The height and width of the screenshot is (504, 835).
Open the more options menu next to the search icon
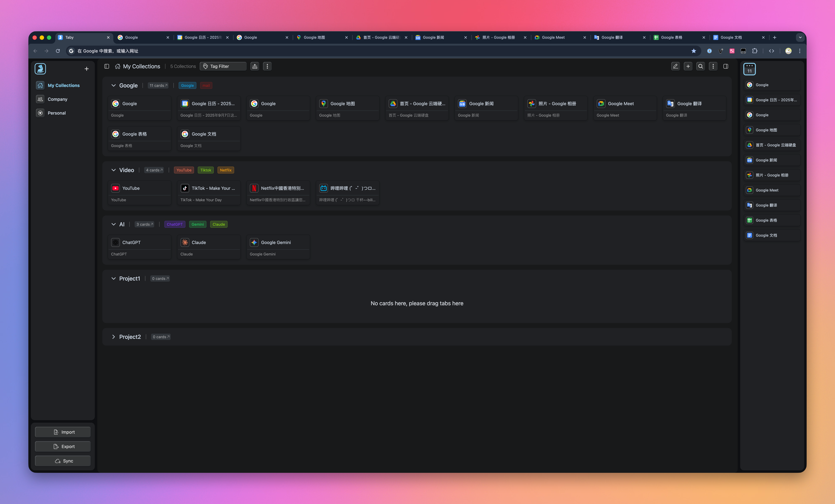(x=713, y=66)
